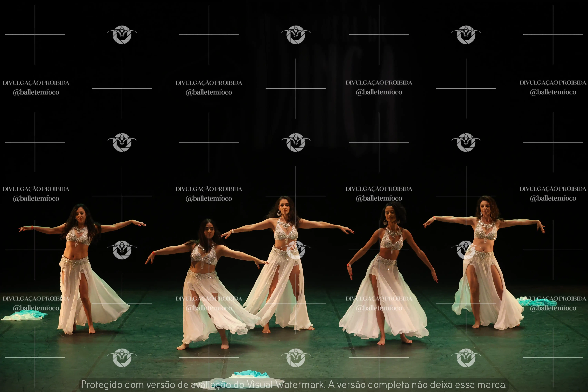Click the top-center camera lotus watermark logo
Screen dimensions: 588x392
[x=296, y=35]
